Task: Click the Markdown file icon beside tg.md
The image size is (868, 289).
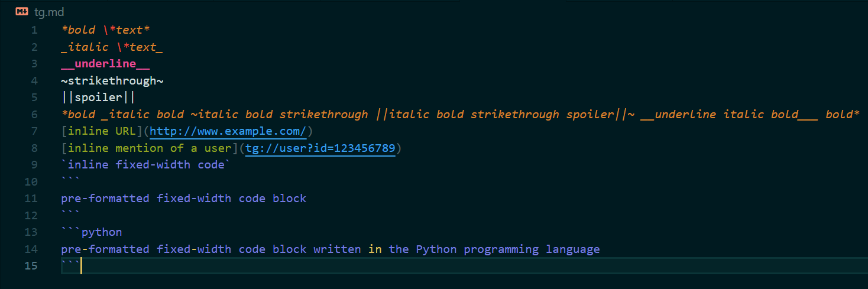Action: (x=22, y=12)
